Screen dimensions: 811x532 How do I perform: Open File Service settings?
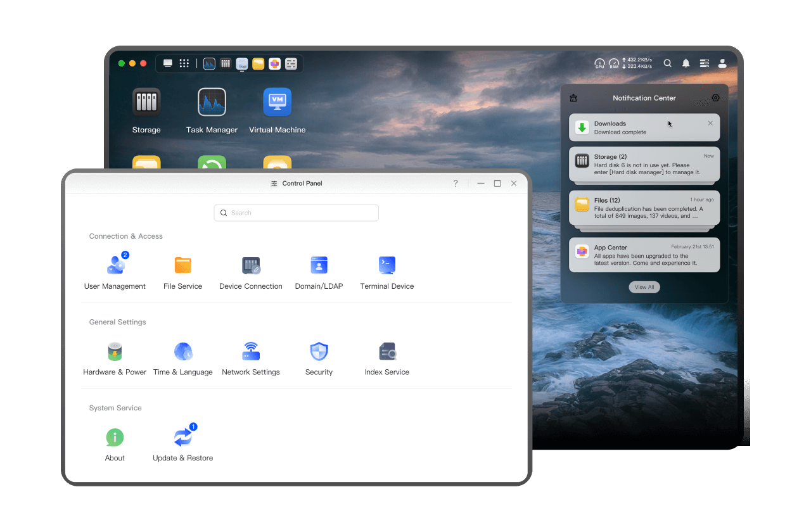182,265
